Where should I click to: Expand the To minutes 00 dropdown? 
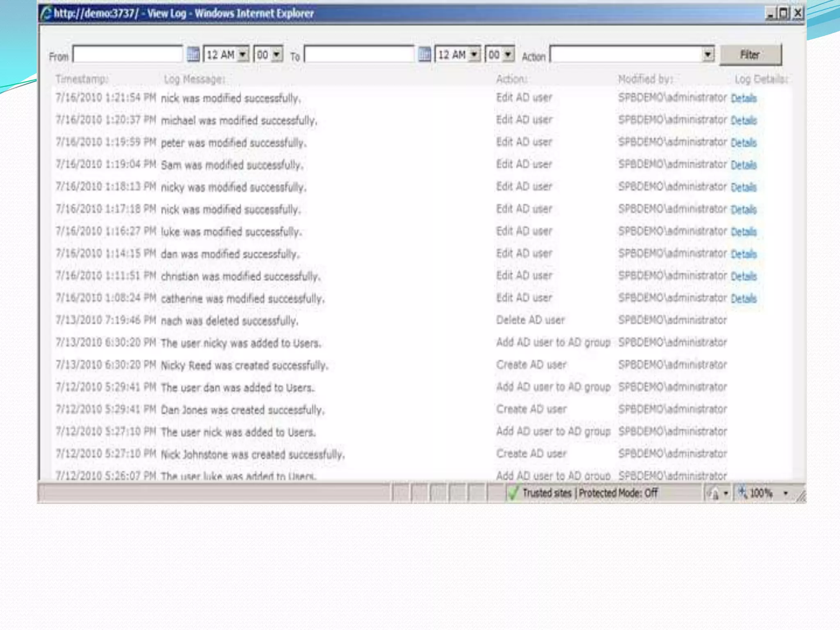tap(508, 54)
